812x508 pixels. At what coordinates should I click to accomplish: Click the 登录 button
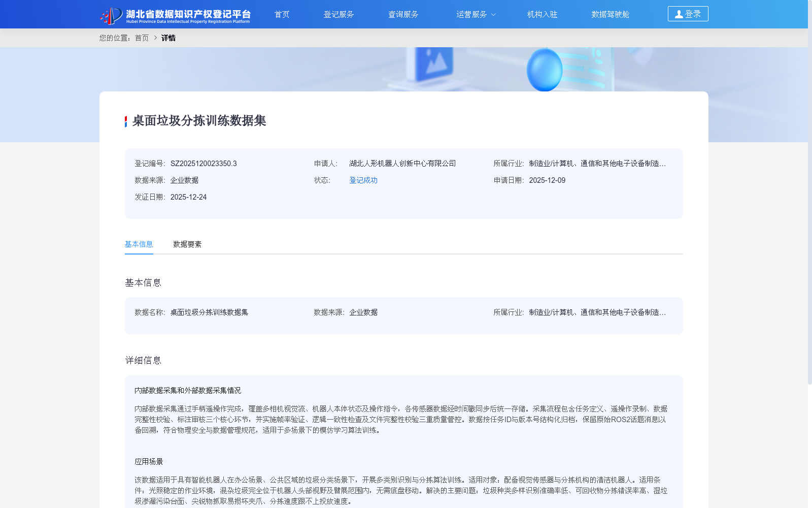(688, 14)
